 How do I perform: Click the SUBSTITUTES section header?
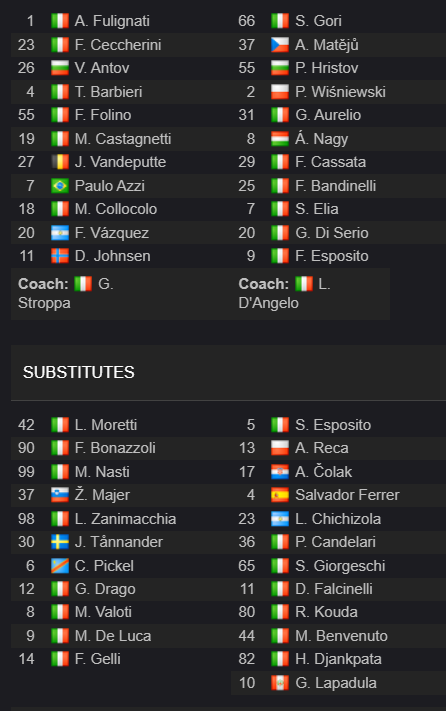pyautogui.click(x=79, y=372)
